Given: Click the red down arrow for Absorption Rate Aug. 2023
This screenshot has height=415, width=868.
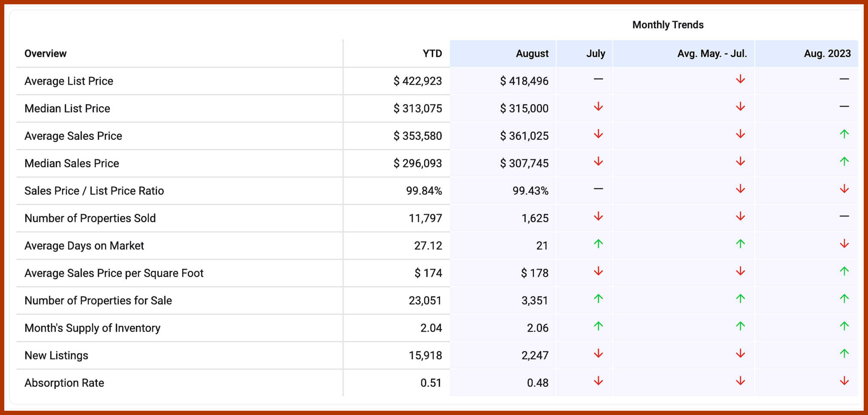Looking at the screenshot, I should click(844, 381).
